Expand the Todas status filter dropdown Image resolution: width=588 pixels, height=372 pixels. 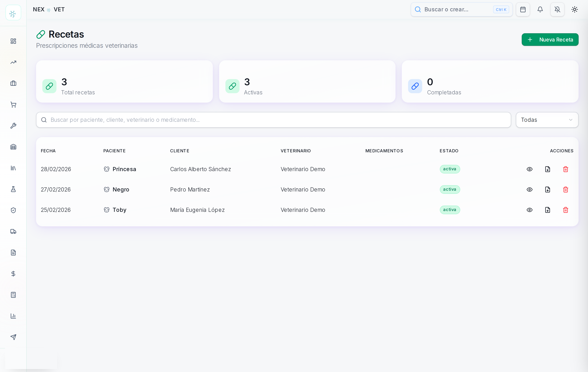(547, 120)
